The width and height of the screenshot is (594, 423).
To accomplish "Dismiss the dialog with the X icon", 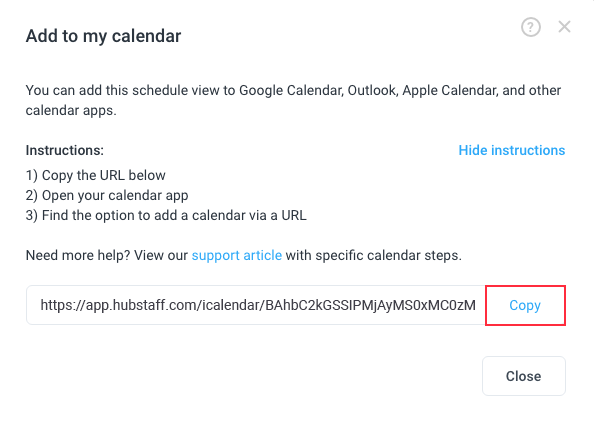I will [564, 27].
